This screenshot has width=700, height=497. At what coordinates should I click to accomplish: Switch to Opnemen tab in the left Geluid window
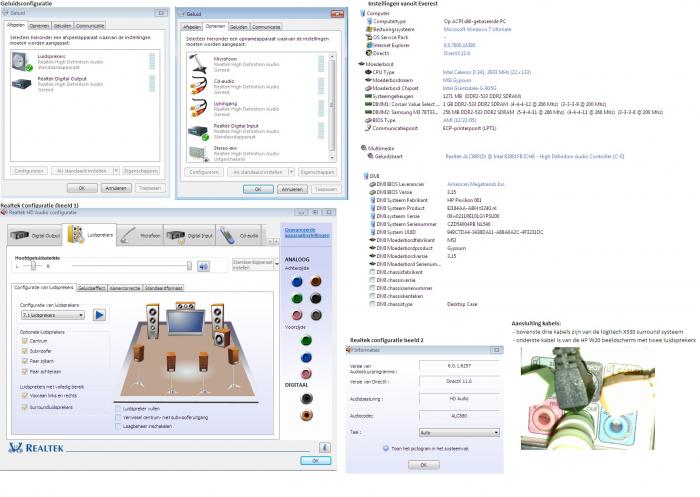point(39,26)
